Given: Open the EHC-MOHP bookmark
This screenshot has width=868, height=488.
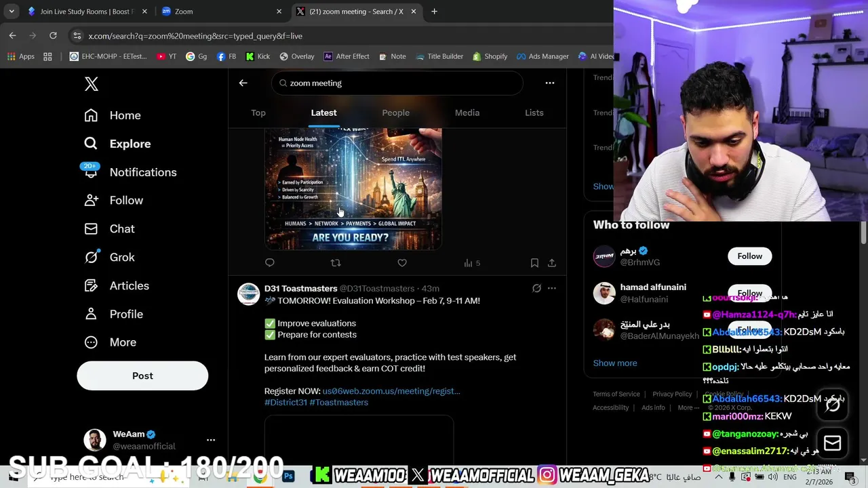Looking at the screenshot, I should (x=108, y=56).
